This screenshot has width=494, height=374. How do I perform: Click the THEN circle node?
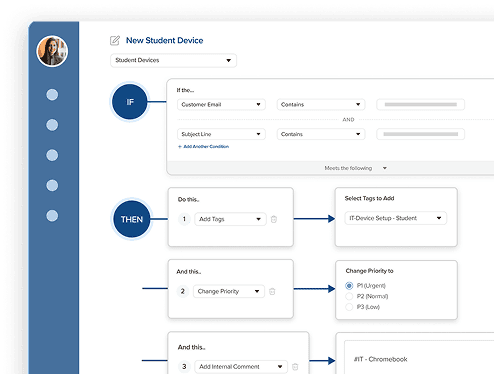click(132, 219)
